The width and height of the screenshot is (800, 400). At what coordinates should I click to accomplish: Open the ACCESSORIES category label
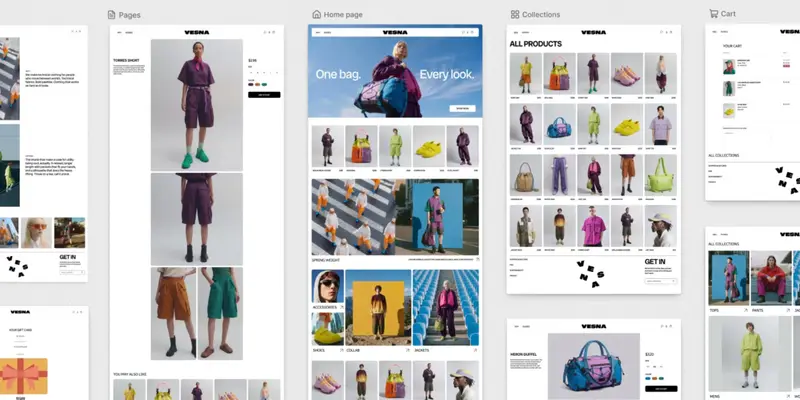tap(324, 308)
